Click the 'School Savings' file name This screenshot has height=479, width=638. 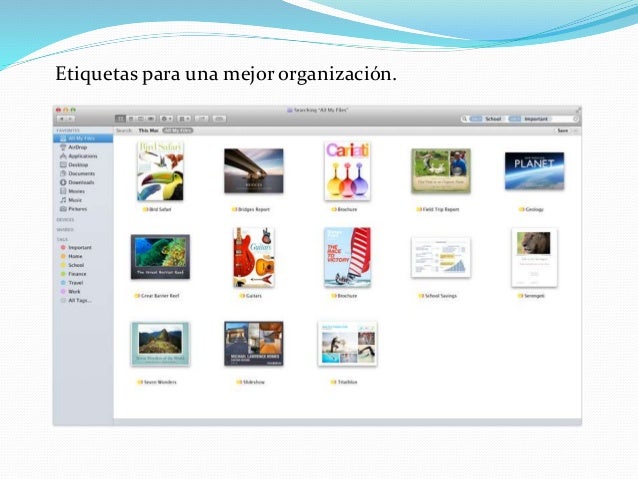coord(441,296)
